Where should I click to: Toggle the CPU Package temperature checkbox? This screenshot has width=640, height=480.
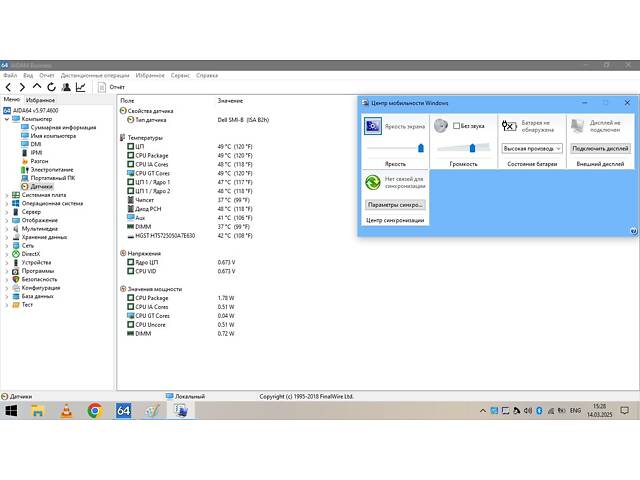pos(131,155)
